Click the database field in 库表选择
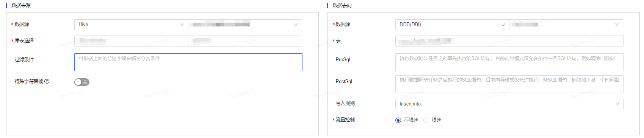644x138 pixels. [131, 41]
